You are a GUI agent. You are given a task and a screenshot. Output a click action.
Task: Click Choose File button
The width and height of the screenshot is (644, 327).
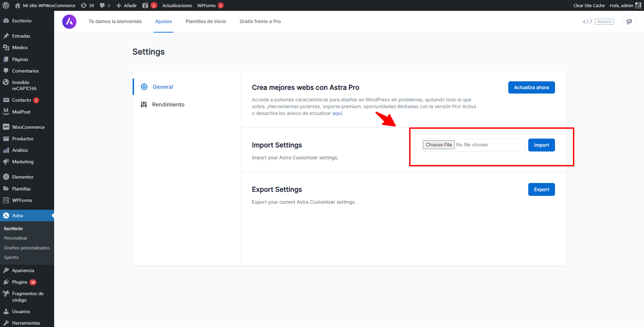coord(439,145)
